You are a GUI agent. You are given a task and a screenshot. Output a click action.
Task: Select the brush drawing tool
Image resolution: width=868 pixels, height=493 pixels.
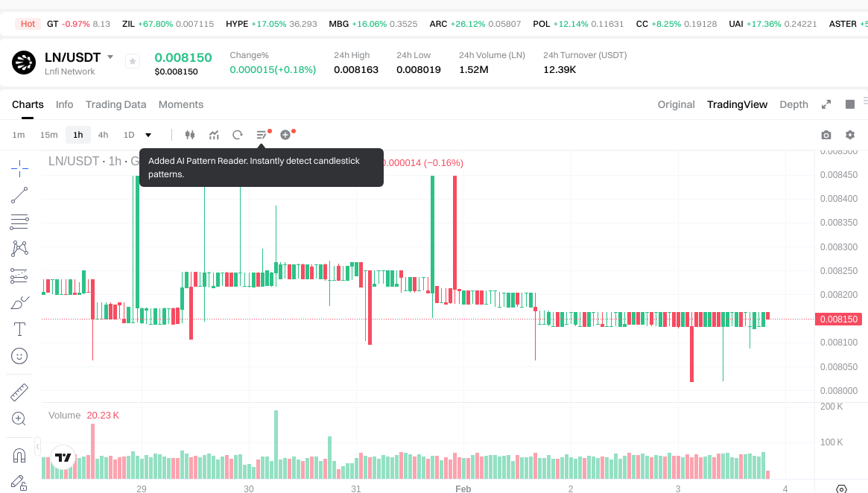pyautogui.click(x=19, y=302)
